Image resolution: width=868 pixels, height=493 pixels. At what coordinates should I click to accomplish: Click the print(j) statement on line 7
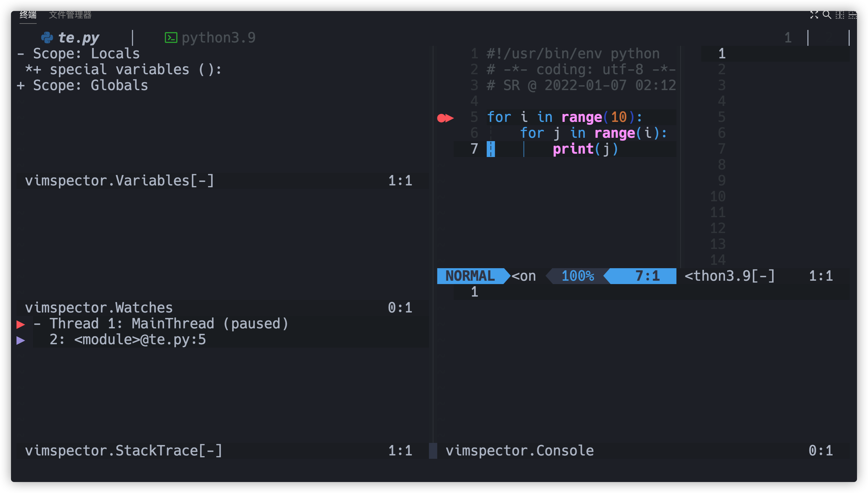(586, 149)
